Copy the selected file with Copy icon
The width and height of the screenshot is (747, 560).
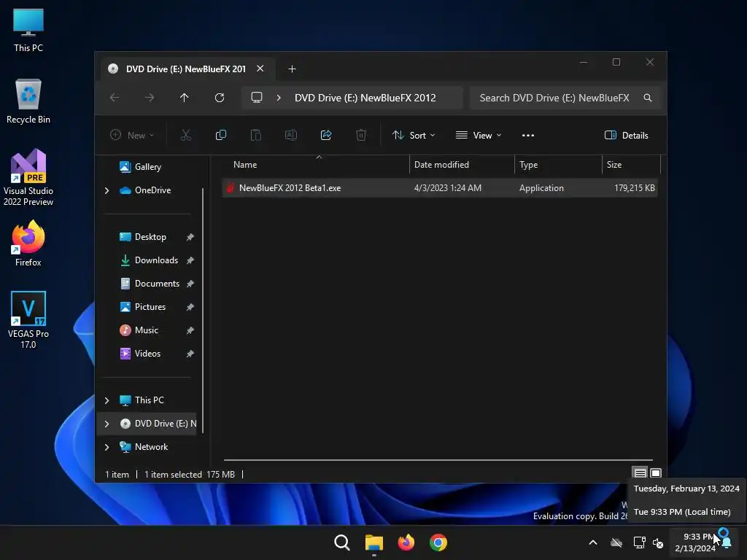point(221,135)
